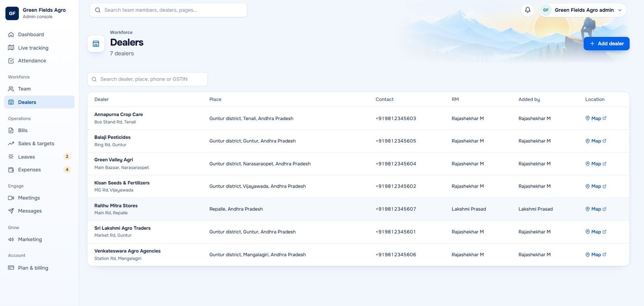Open Plan & billing page
This screenshot has height=306, width=644.
39,268
